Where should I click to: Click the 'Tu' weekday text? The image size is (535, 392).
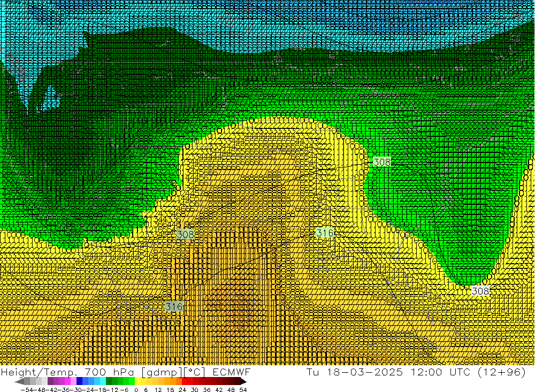(312, 372)
